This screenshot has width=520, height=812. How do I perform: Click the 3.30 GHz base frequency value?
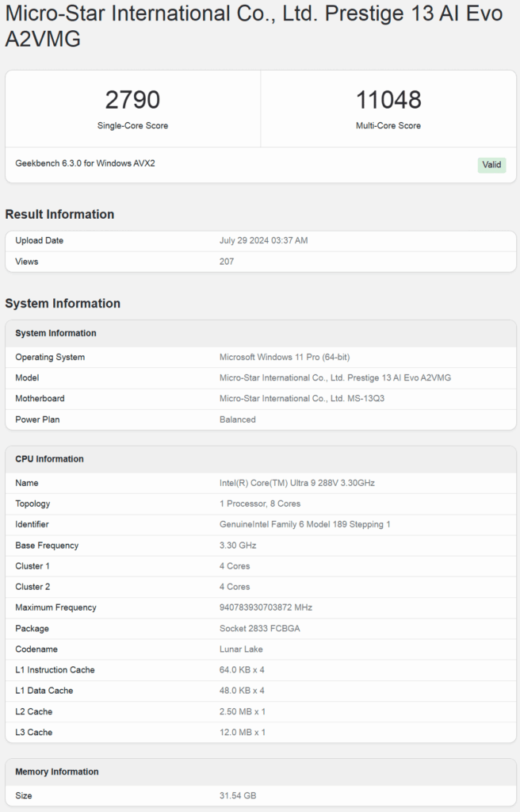238,546
